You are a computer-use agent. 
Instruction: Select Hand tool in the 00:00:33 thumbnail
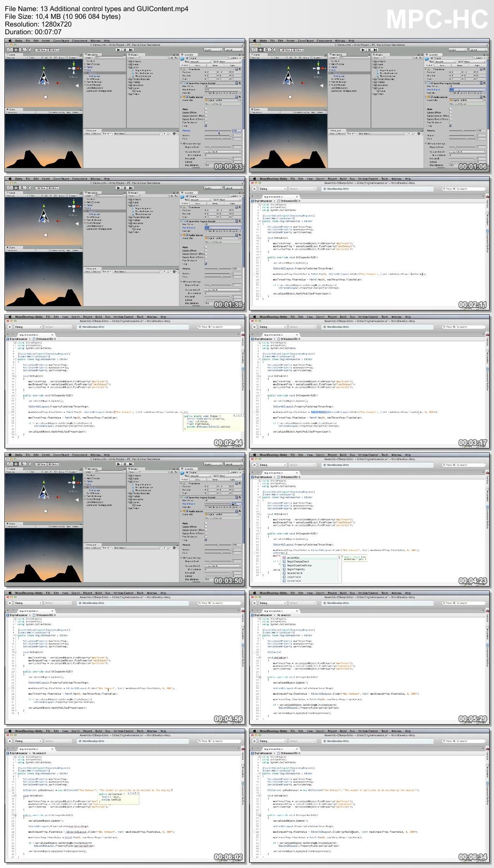(10, 50)
